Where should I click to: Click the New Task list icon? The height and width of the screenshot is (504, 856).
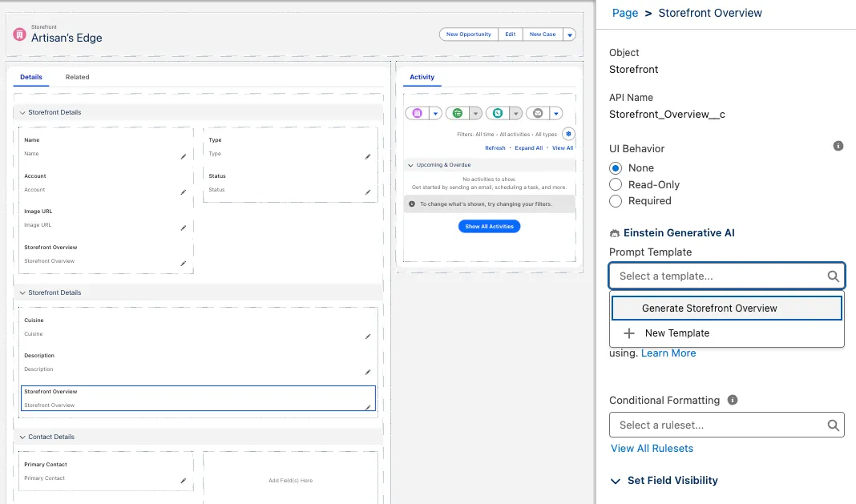pos(458,114)
